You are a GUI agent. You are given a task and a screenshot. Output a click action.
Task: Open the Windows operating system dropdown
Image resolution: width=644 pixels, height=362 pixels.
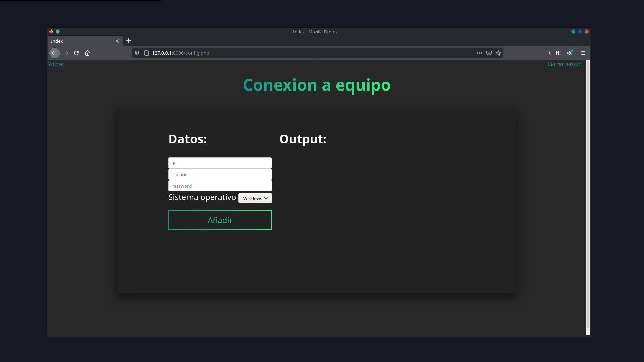(255, 198)
